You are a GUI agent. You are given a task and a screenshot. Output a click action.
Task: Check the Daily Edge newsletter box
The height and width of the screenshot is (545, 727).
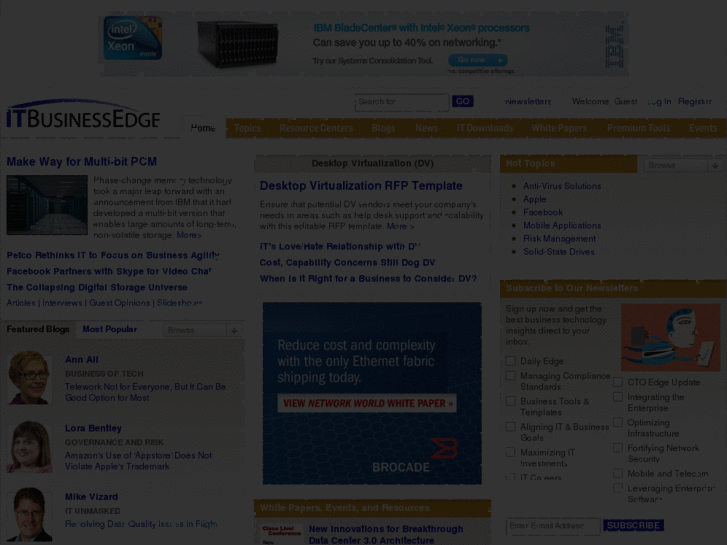[x=510, y=361]
